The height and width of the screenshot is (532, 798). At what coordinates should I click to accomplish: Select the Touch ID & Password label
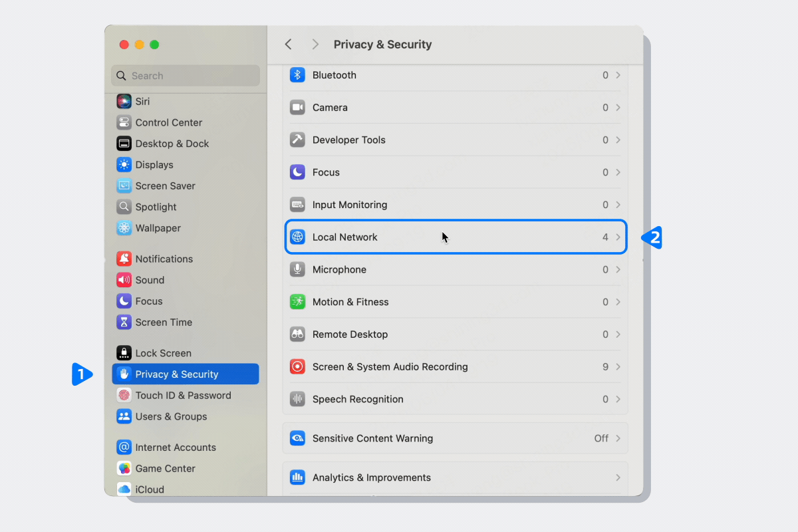[184, 395]
